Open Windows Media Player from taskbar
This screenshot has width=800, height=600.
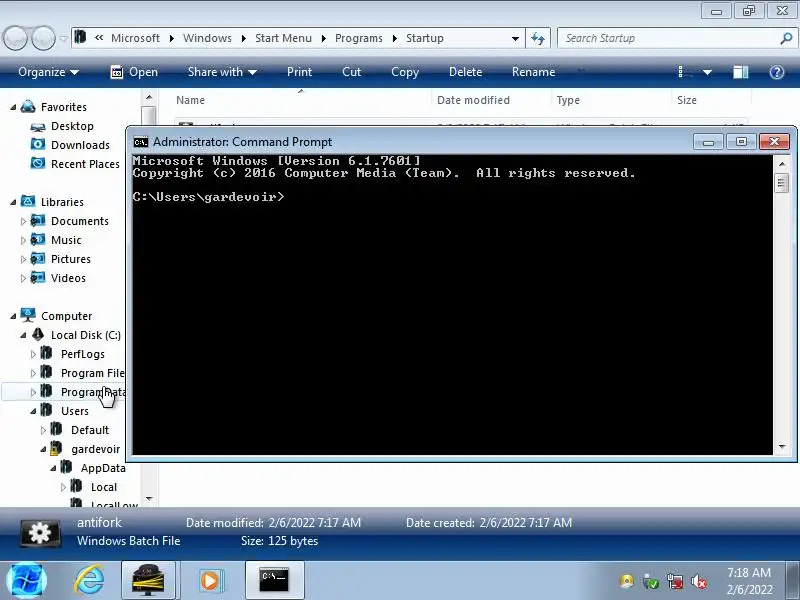point(210,581)
